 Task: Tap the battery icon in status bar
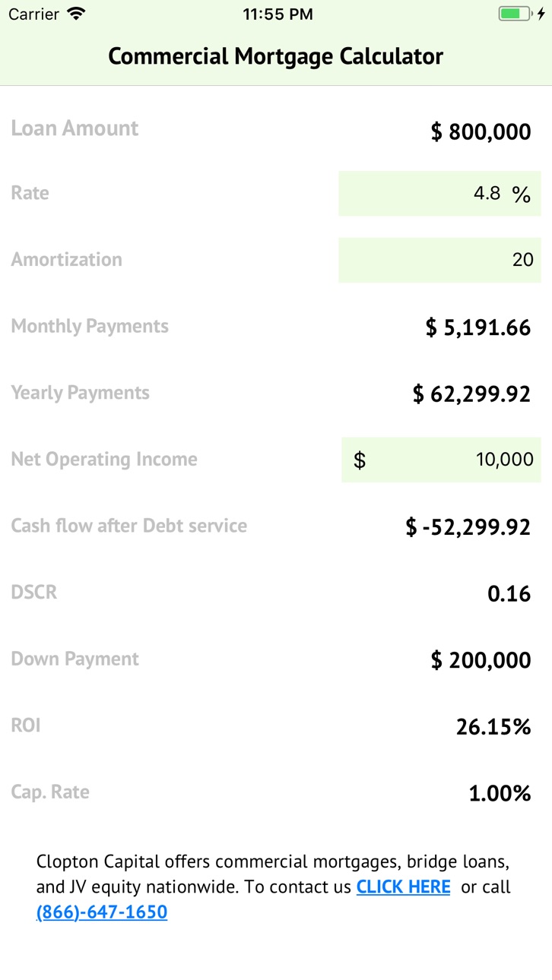coord(515,14)
